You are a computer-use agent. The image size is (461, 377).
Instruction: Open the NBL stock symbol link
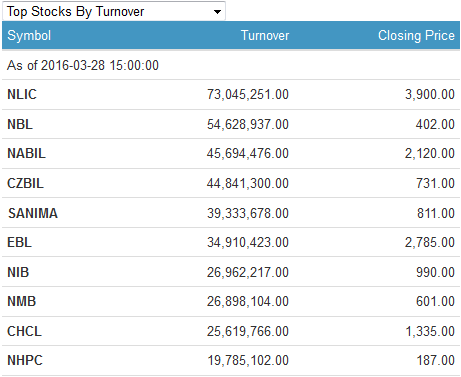pyautogui.click(x=20, y=124)
